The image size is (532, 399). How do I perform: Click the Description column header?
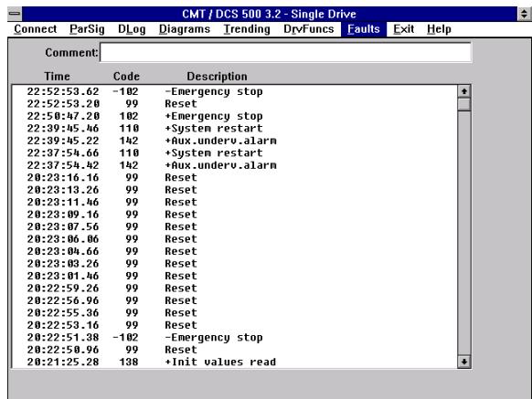218,77
